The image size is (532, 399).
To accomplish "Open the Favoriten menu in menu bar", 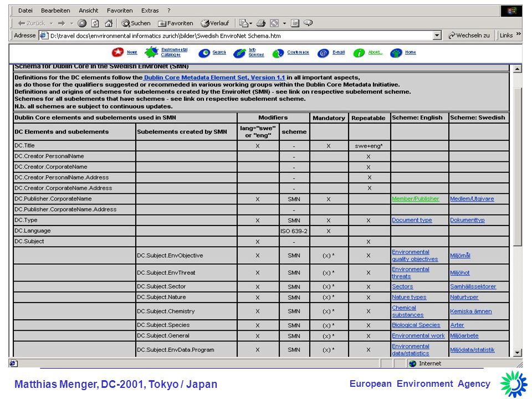I will (x=120, y=11).
